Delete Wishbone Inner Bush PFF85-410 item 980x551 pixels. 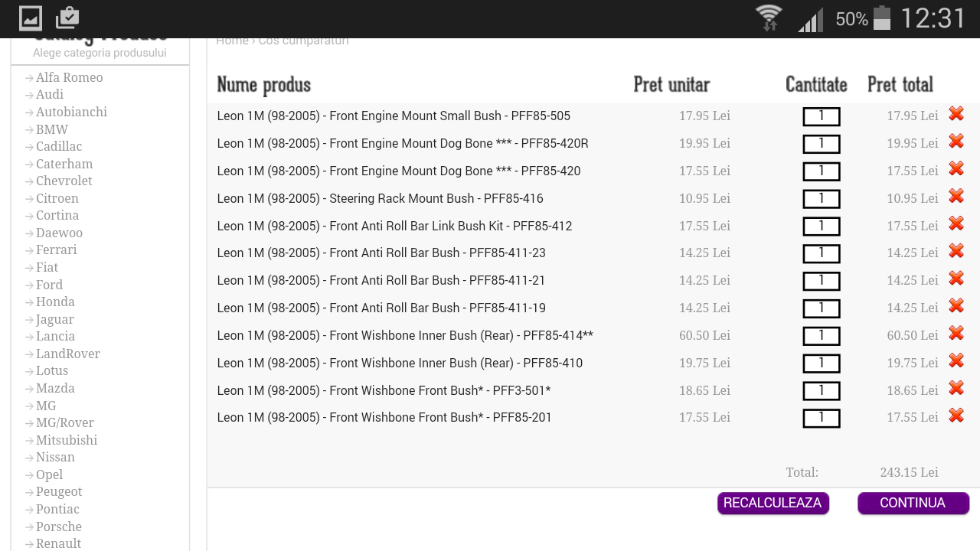955,360
